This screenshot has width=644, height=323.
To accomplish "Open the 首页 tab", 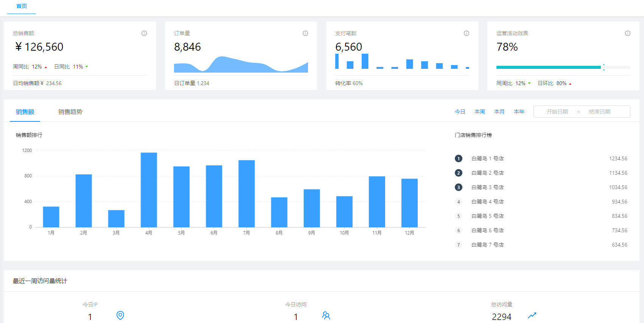I will (x=22, y=6).
